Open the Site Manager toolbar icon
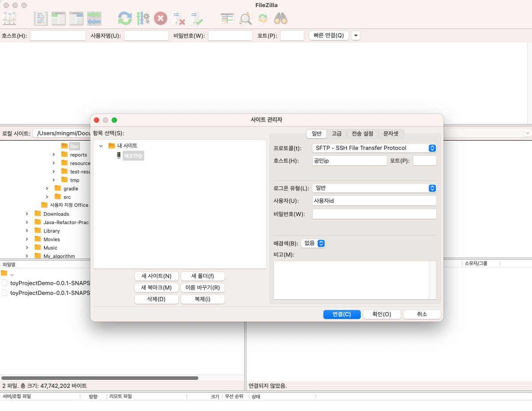The height and width of the screenshot is (411, 532). pyautogui.click(x=9, y=18)
